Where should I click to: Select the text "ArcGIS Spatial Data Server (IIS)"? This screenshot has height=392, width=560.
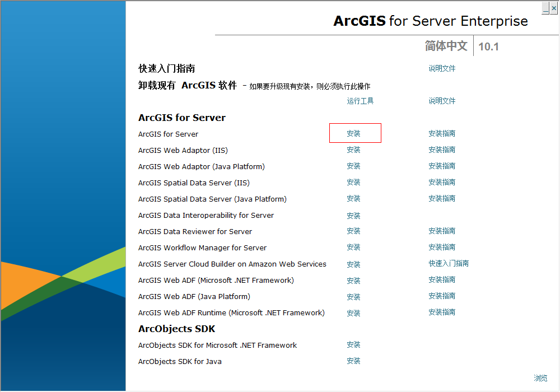click(194, 183)
